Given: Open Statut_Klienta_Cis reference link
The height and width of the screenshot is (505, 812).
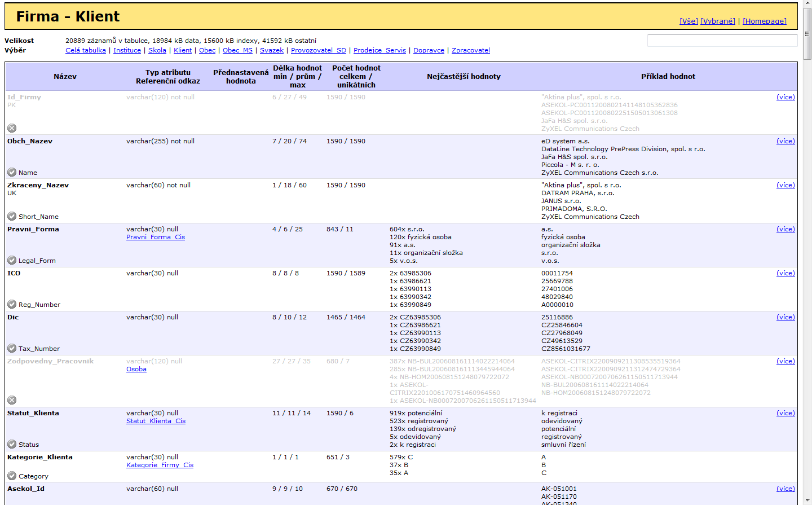Looking at the screenshot, I should [x=156, y=421].
